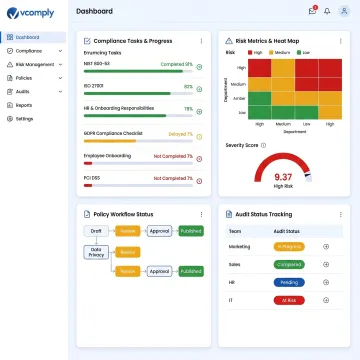The height and width of the screenshot is (360, 360).
Task: Open the mail inbox icon
Action: point(312,11)
